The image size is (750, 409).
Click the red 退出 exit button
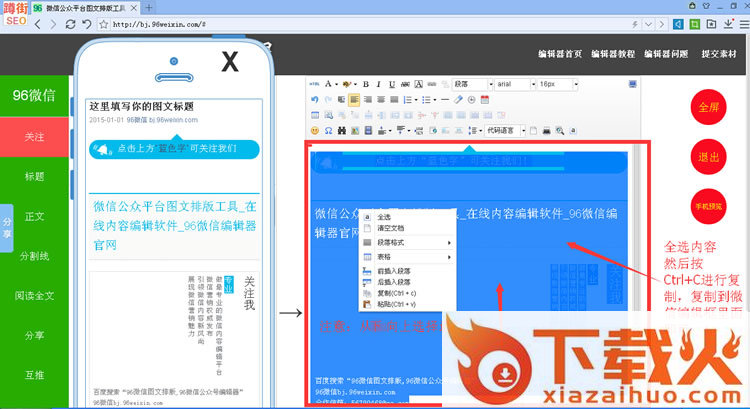click(708, 156)
